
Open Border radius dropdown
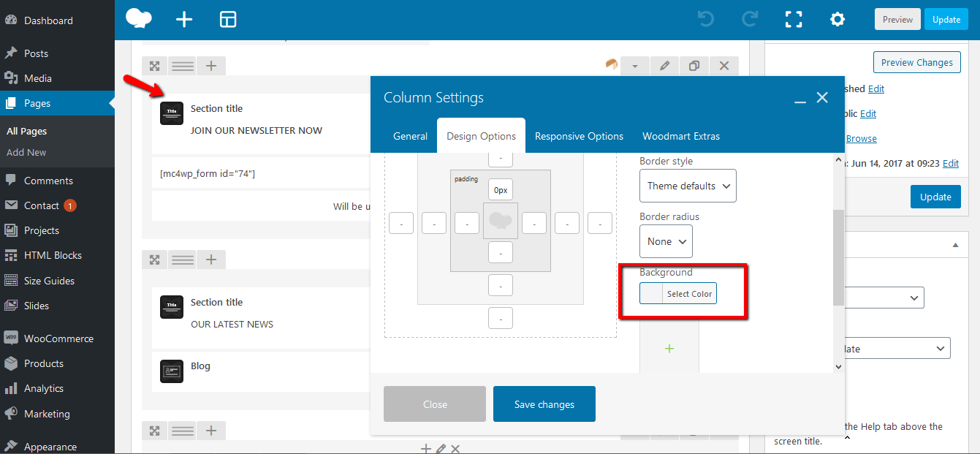(666, 241)
